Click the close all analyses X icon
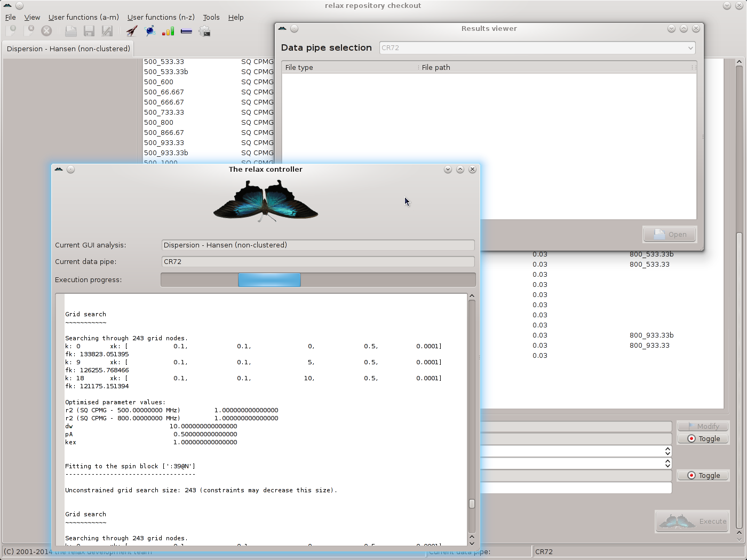This screenshot has width=747, height=560. [x=46, y=31]
